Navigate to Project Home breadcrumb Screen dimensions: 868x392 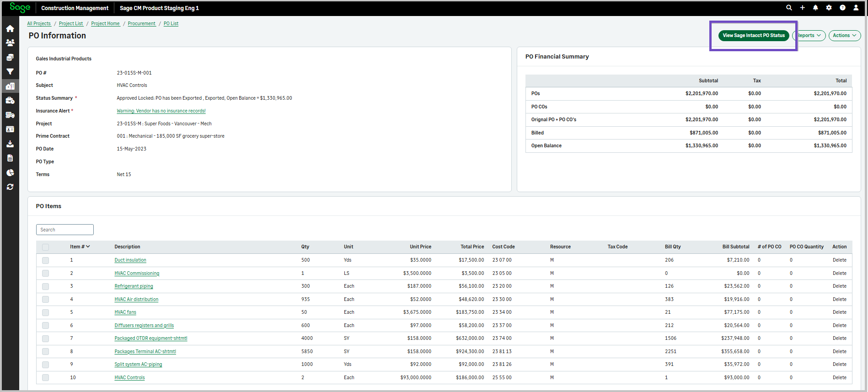(105, 24)
